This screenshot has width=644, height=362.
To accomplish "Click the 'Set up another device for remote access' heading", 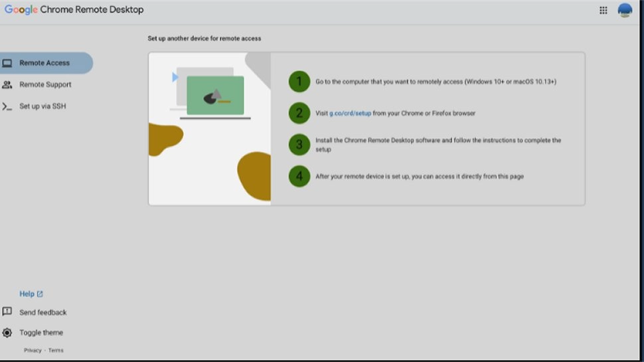I will click(x=204, y=39).
